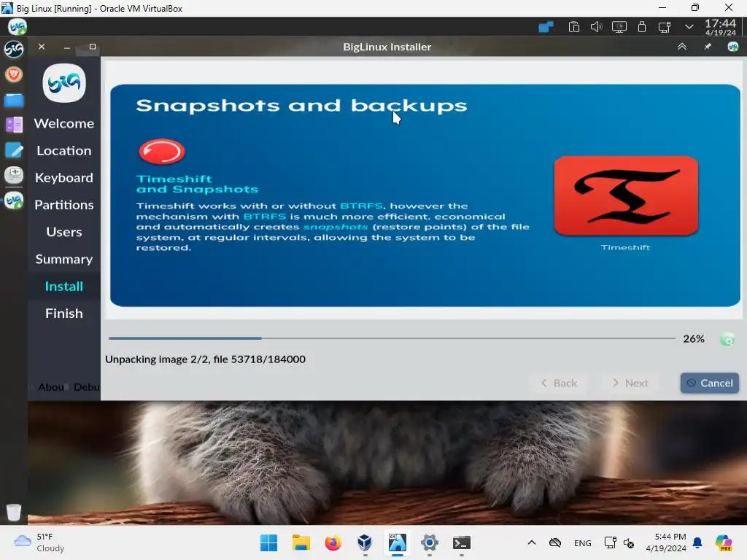Open the volume speaker icon in panel

pyautogui.click(x=596, y=27)
